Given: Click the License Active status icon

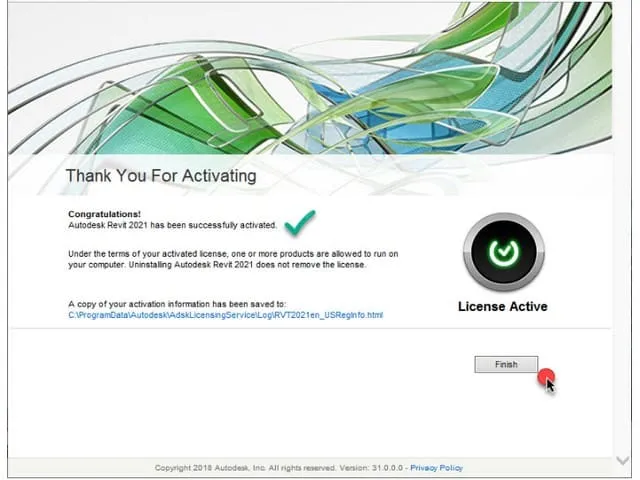Looking at the screenshot, I should [x=504, y=252].
